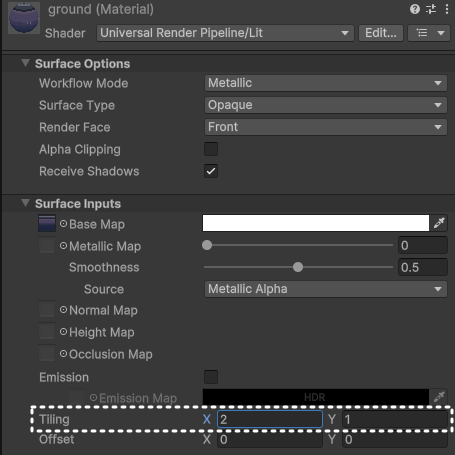Click the Offset Y field

tap(395, 439)
